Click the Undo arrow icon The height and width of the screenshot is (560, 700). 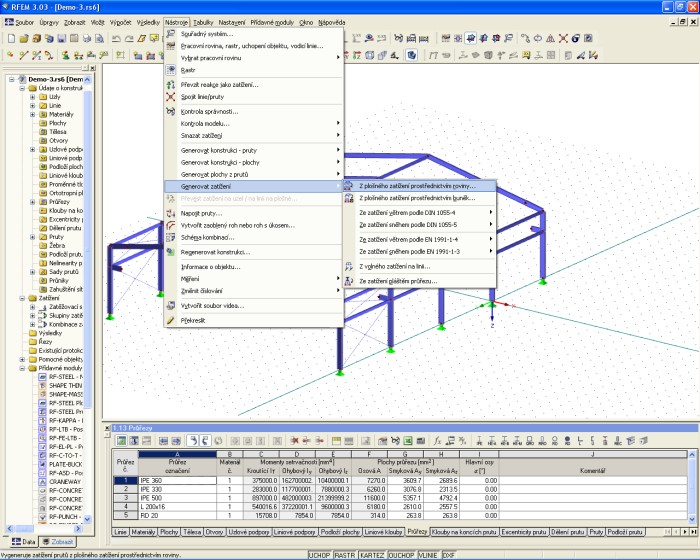click(116, 38)
